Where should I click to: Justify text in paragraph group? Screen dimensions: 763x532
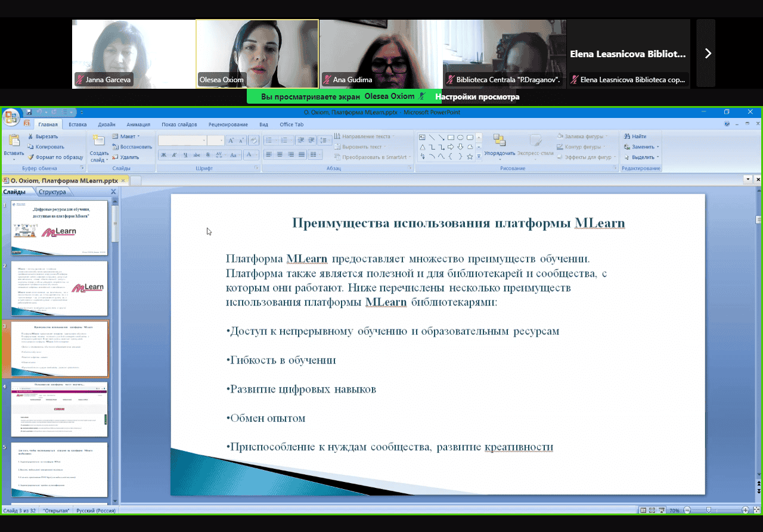pos(302,155)
